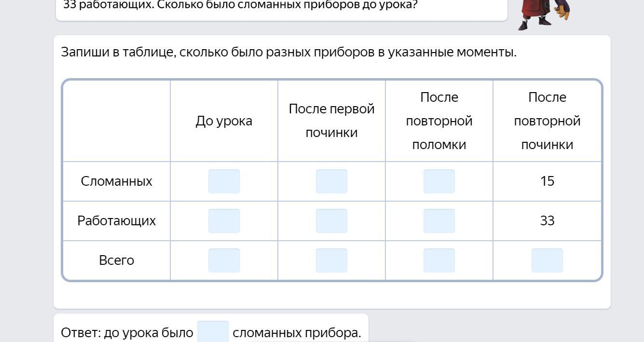Click the value 33 in the table
Image resolution: width=644 pixels, height=342 pixels.
coord(547,221)
